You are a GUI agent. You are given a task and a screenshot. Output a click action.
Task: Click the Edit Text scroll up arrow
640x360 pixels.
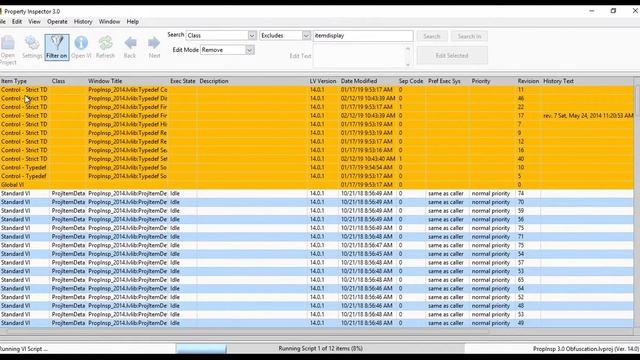point(407,49)
